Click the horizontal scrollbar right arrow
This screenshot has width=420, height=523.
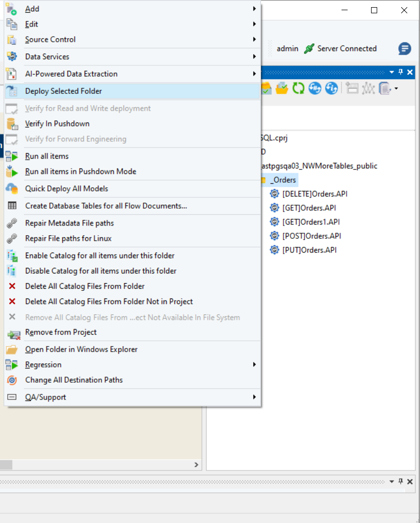pos(197,465)
